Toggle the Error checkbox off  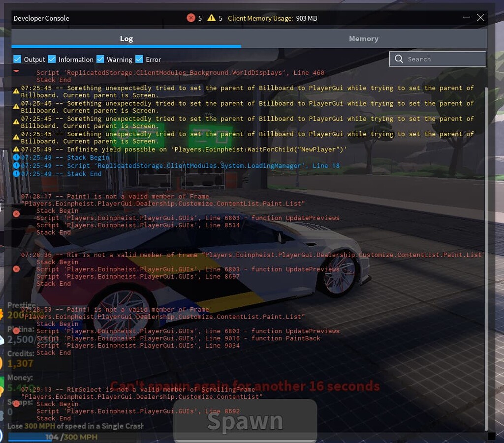tap(139, 59)
